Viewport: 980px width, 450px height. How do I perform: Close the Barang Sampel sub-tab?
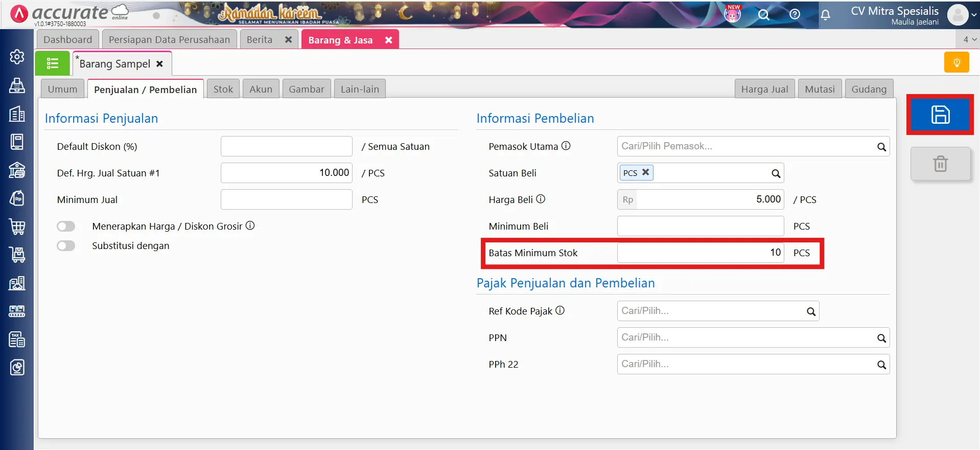tap(159, 64)
